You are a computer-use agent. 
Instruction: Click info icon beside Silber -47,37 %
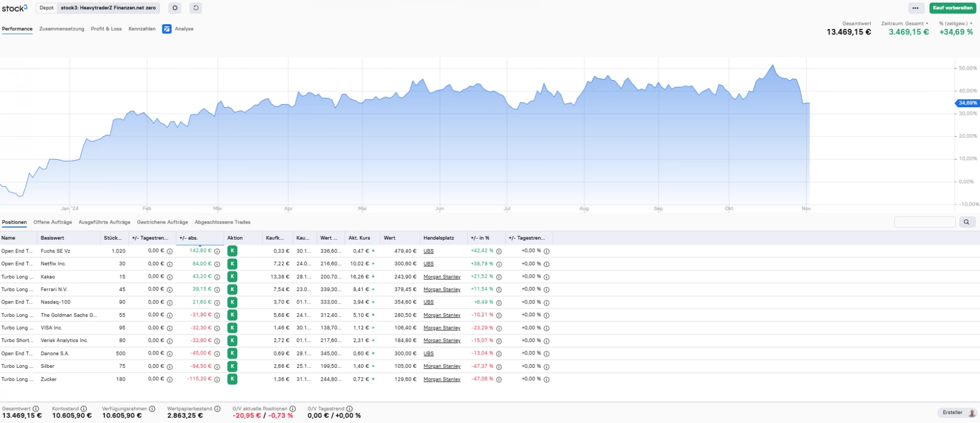499,366
